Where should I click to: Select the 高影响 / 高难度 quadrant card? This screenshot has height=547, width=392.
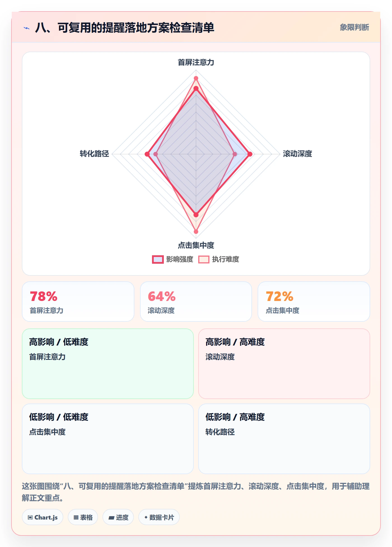pyautogui.click(x=284, y=364)
